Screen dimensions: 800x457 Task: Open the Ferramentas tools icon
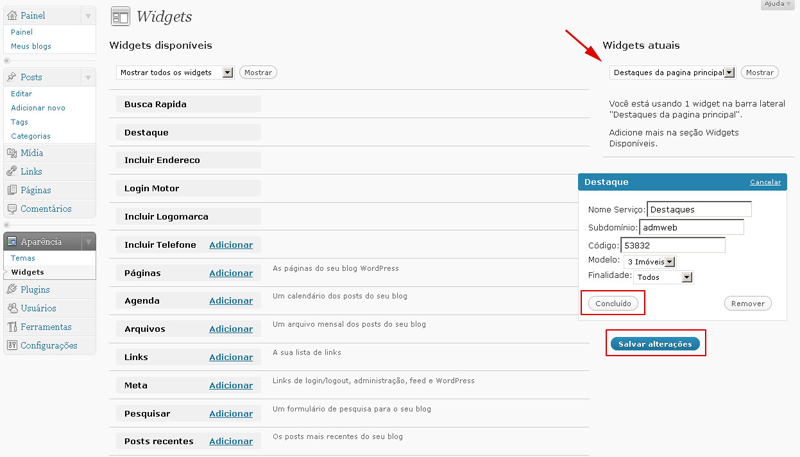(x=12, y=327)
